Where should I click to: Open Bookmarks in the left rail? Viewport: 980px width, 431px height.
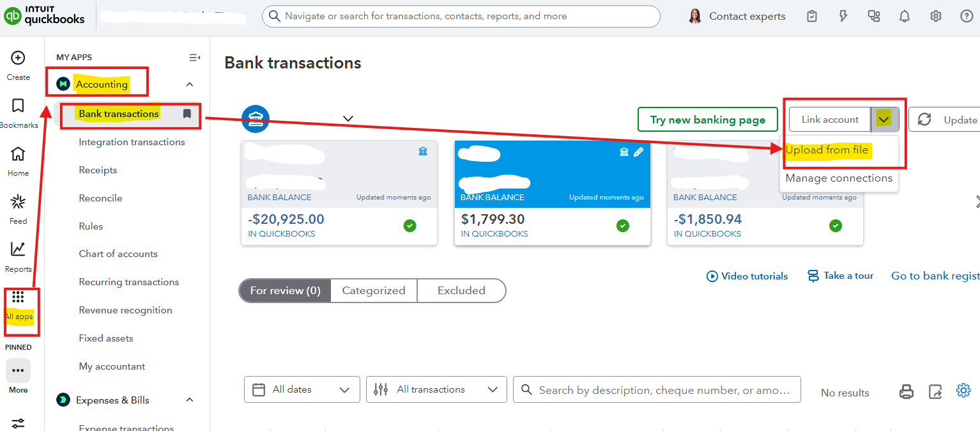pos(19,106)
